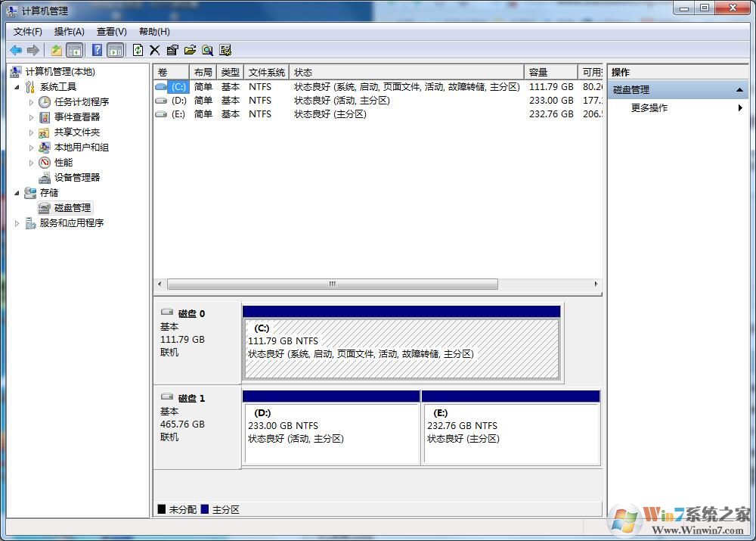Select the (C:) volume in the volume list
The width and height of the screenshot is (756, 541).
pos(179,86)
